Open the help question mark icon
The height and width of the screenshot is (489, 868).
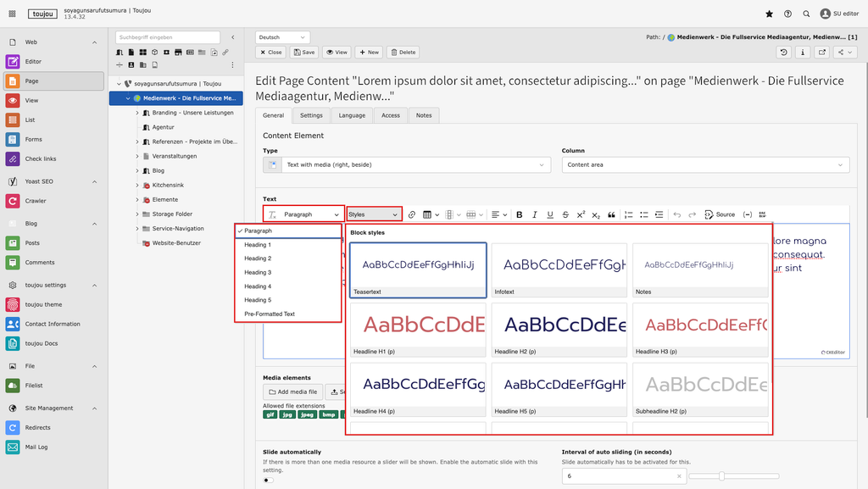point(787,14)
